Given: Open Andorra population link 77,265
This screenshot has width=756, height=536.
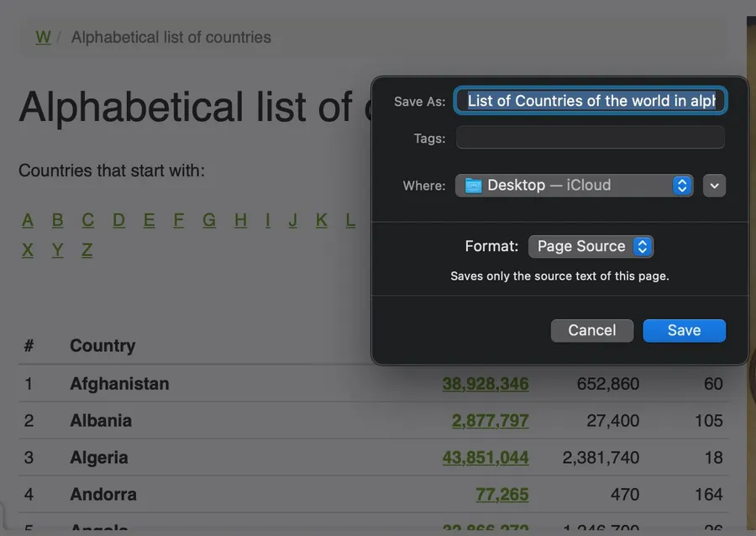Looking at the screenshot, I should [502, 495].
